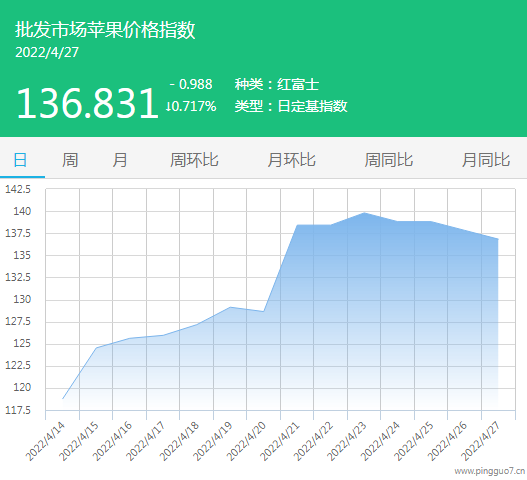The height and width of the screenshot is (480, 527).
Task: Open the 周同比 tab
Action: pyautogui.click(x=389, y=160)
